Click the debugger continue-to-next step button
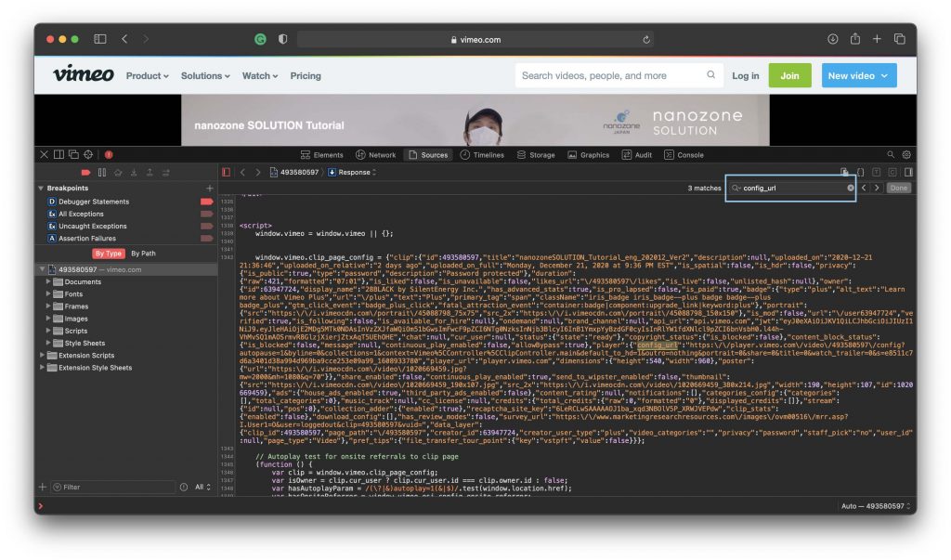This screenshot has width=951, height=560. 165,173
